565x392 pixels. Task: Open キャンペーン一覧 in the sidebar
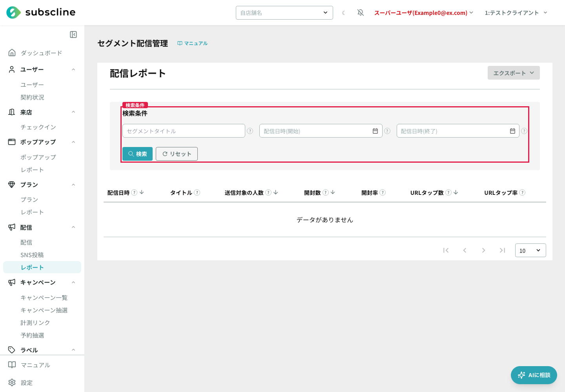point(44,298)
